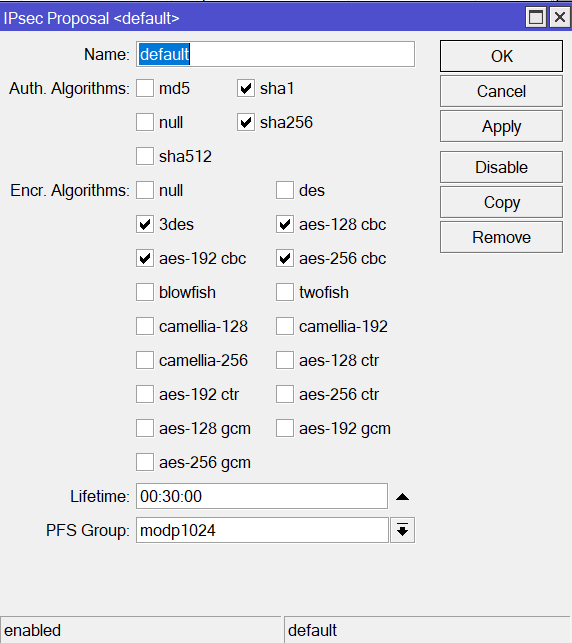Enable camellia-192 encryption
Screen dimensions: 572x643
(285, 326)
